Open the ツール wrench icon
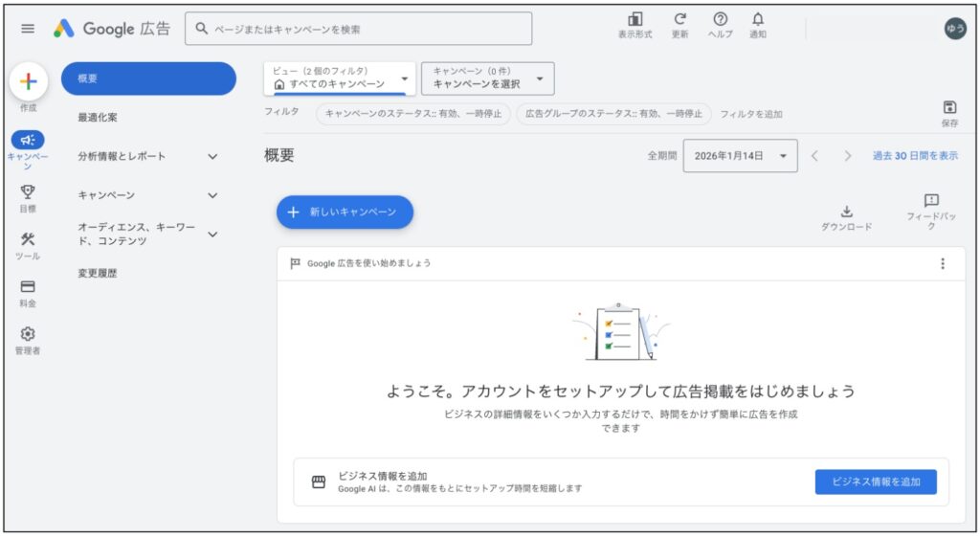Viewport: 980px width, 537px height. (28, 240)
